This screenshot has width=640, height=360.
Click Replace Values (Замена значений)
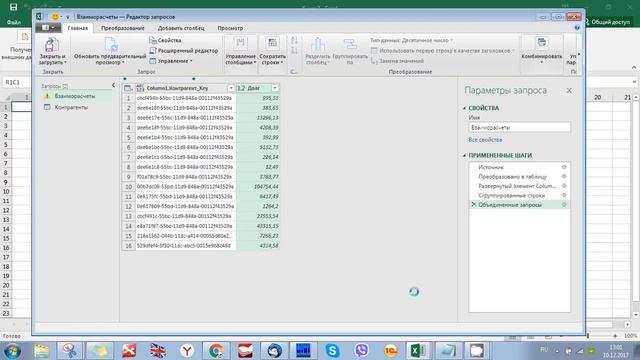tap(398, 61)
